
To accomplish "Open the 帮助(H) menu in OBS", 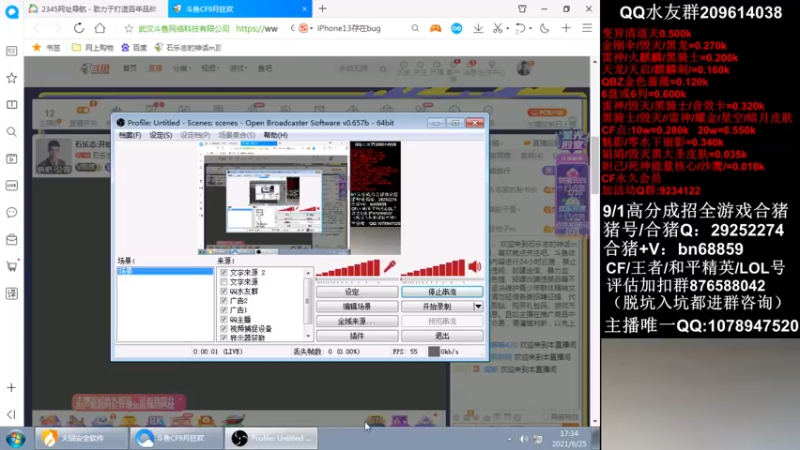I will tap(276, 135).
